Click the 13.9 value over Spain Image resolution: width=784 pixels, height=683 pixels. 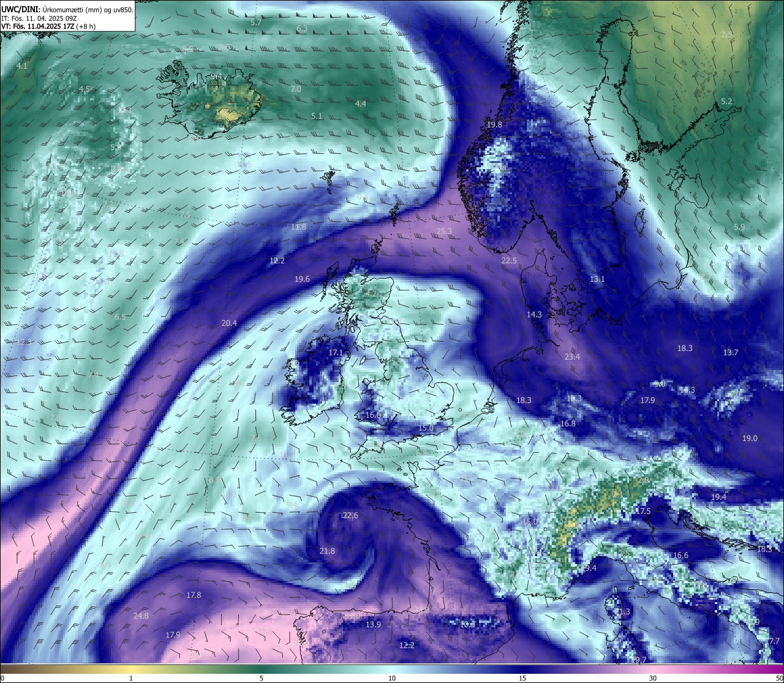point(373,624)
